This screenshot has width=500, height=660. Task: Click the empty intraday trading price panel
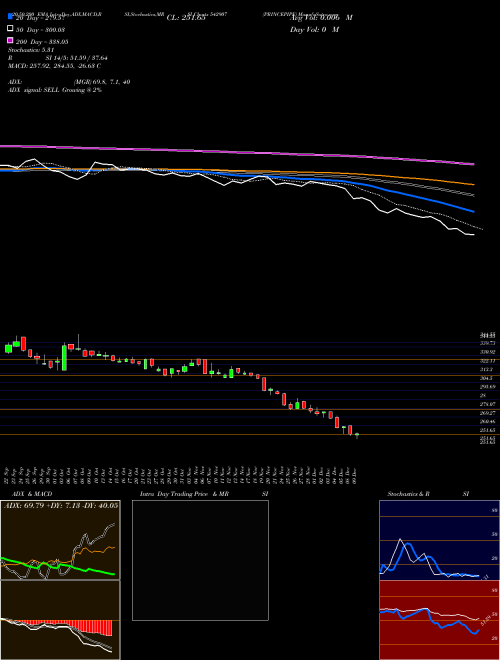tap(200, 560)
